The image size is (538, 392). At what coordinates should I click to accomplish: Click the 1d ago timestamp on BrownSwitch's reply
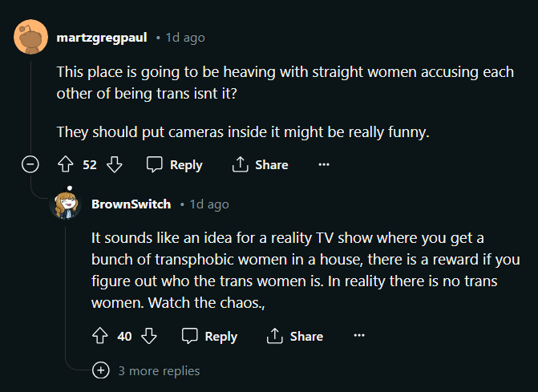(x=209, y=204)
